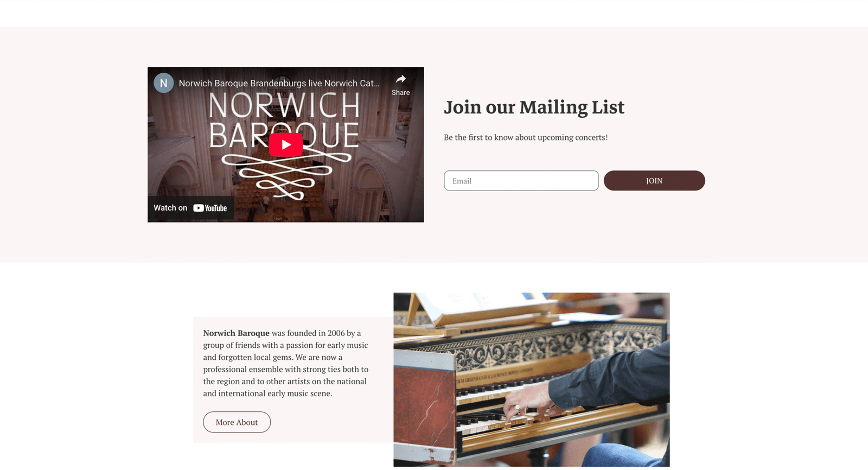Click the harpsichord keyboard photo
Viewport: 868px width, 470px height.
point(532,380)
